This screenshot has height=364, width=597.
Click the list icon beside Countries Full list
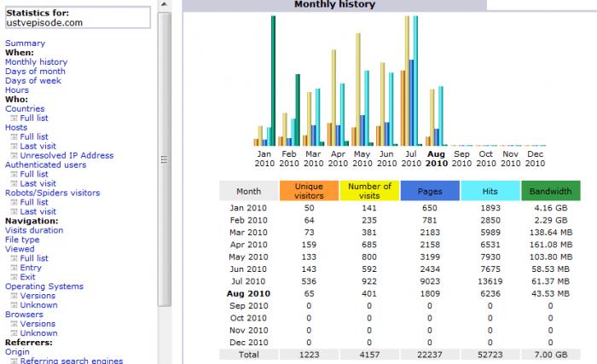14,118
